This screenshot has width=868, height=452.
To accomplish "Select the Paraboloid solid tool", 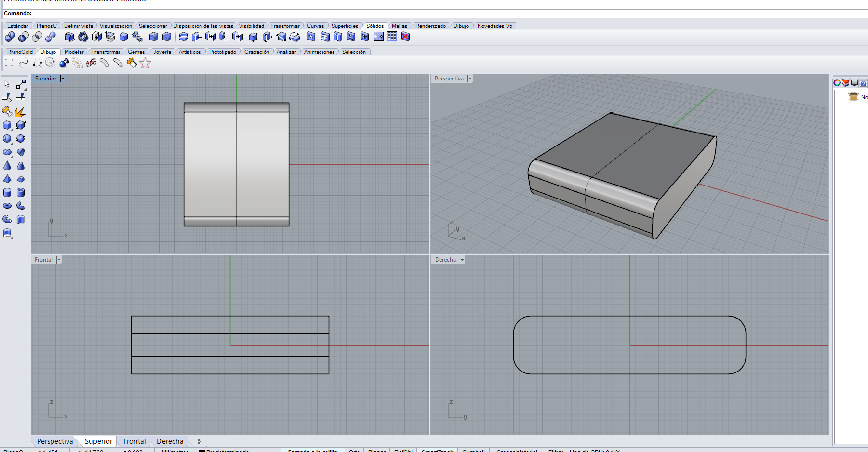I will 21,152.
